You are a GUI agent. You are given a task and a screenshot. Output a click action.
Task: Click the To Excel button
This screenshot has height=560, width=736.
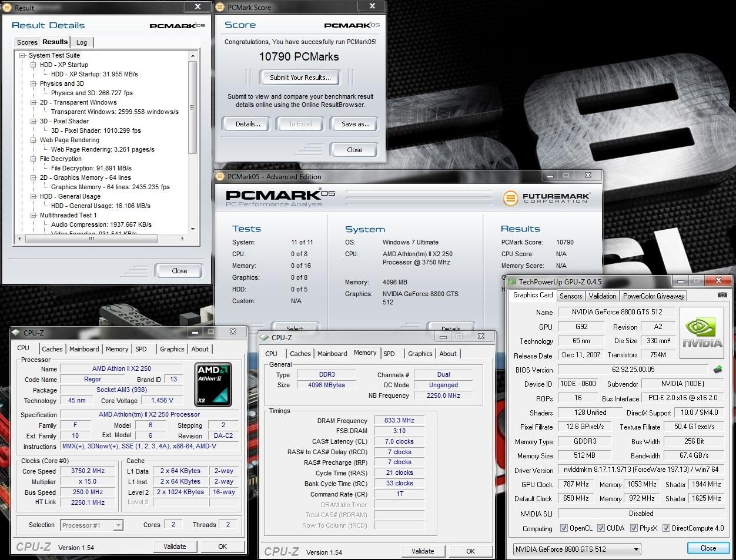pos(300,124)
